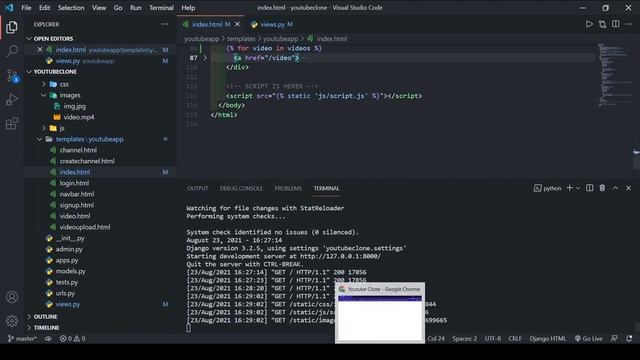This screenshot has width=640, height=360.
Task: Split the editor right
Action: [x=616, y=24]
